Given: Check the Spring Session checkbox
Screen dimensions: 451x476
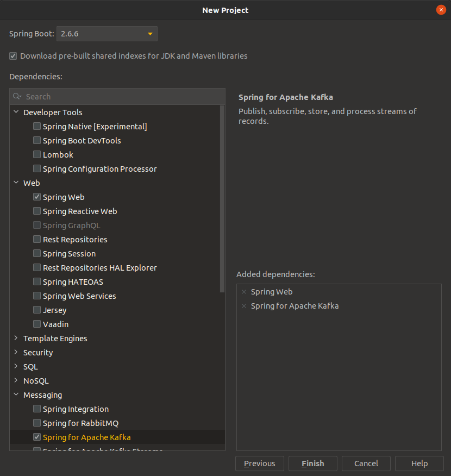Looking at the screenshot, I should (37, 253).
